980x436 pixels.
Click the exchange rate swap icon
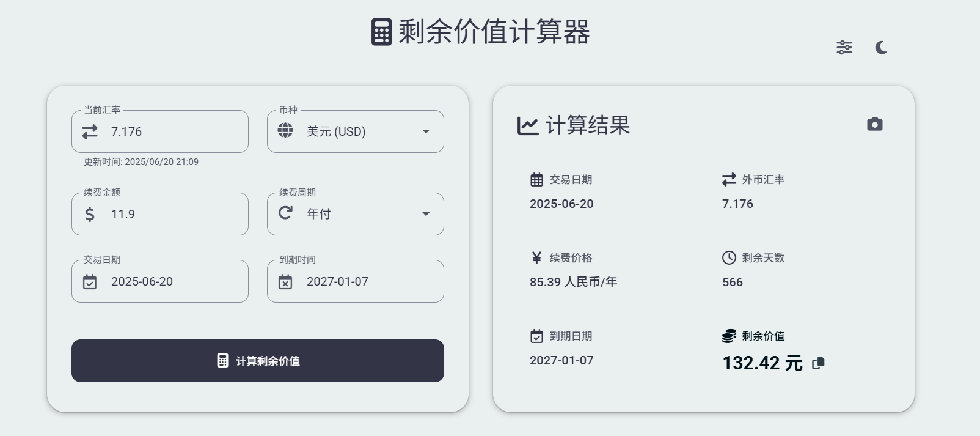90,131
